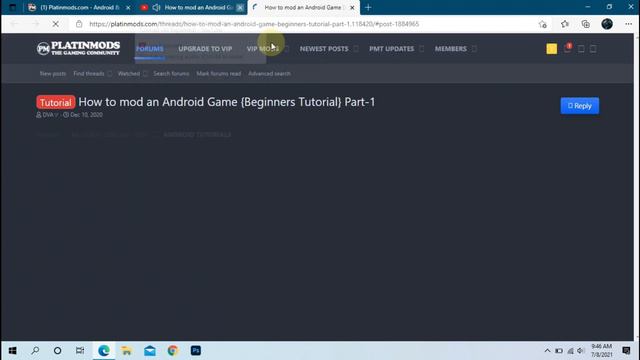Mute the YouTube tab speaker icon
The image size is (640, 360).
156,7
